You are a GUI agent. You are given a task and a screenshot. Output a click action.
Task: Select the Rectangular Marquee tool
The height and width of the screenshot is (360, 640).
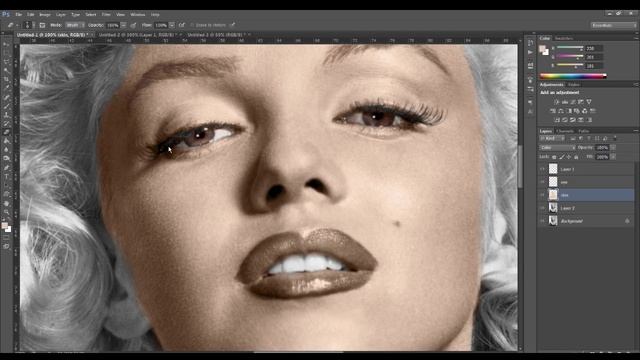(6, 53)
